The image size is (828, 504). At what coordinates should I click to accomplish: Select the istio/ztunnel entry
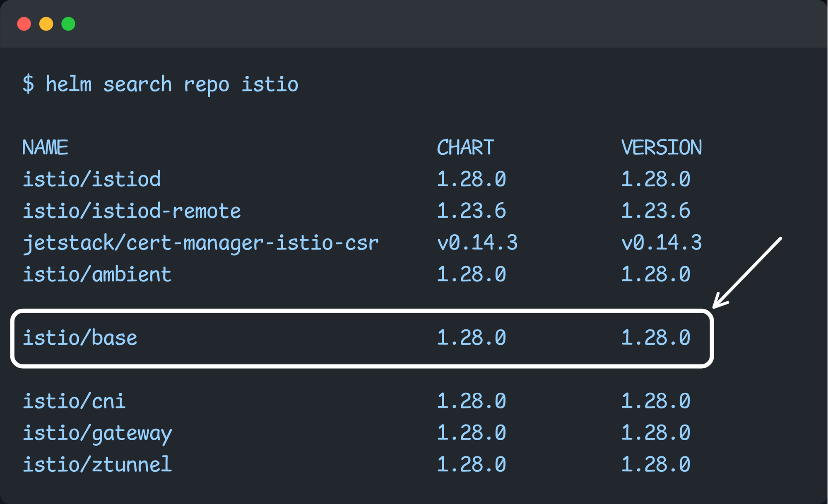coord(97,464)
